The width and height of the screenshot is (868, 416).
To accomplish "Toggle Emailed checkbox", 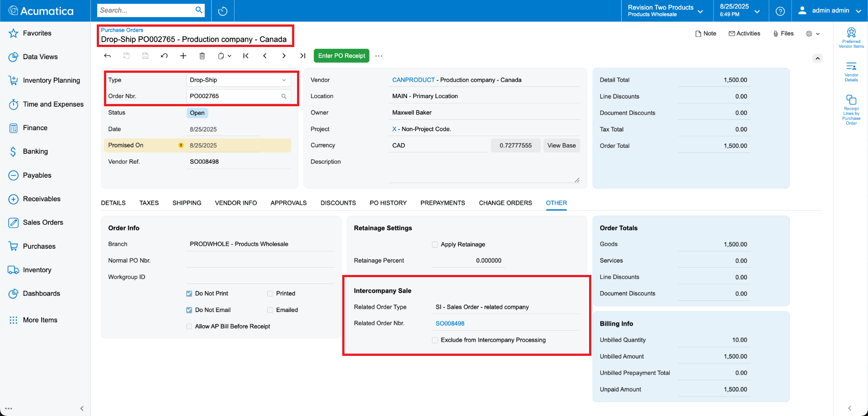I will [270, 310].
